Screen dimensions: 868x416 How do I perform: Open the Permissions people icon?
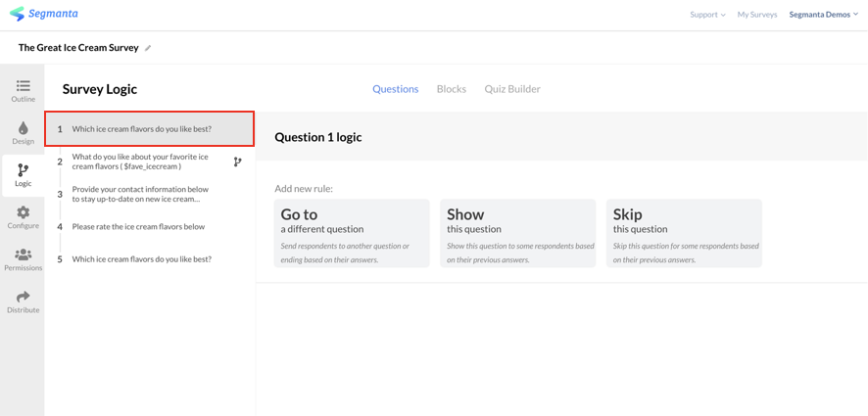pyautogui.click(x=24, y=254)
